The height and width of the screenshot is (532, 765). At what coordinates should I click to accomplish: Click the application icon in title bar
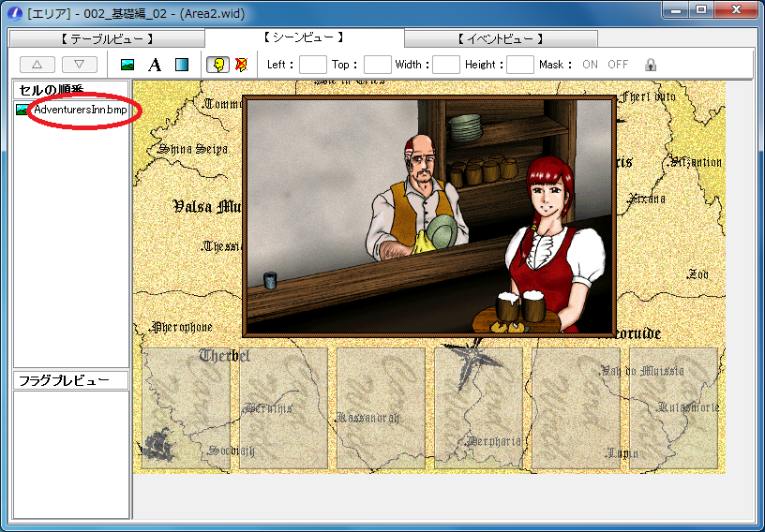pos(16,13)
